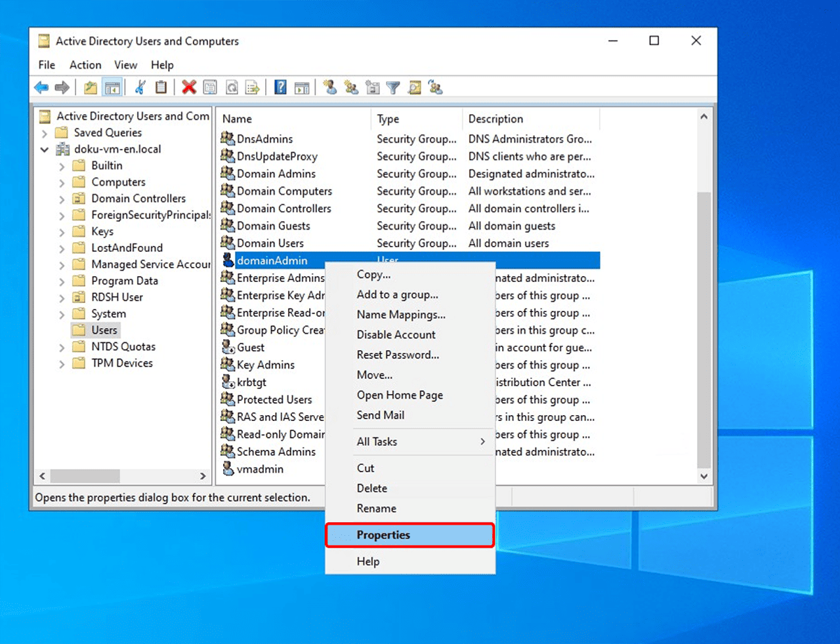The height and width of the screenshot is (644, 840).
Task: Open Help via the blue question mark icon
Action: point(280,88)
